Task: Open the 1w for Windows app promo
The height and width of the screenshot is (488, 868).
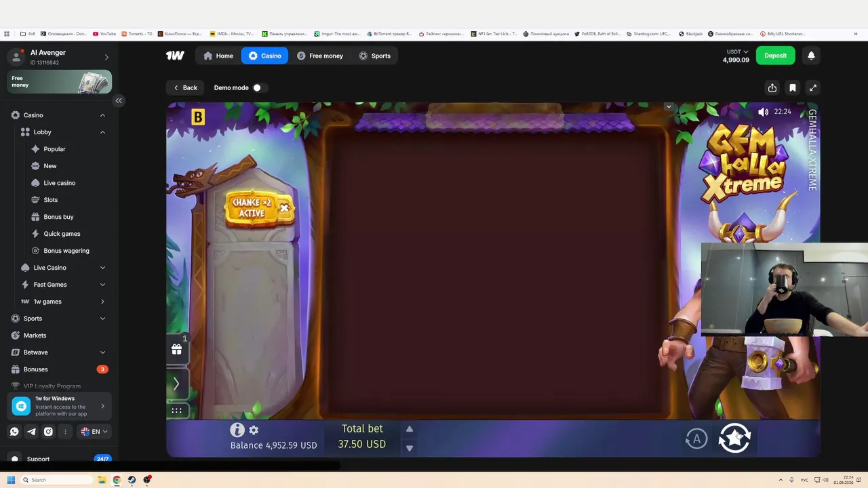Action: [x=60, y=406]
